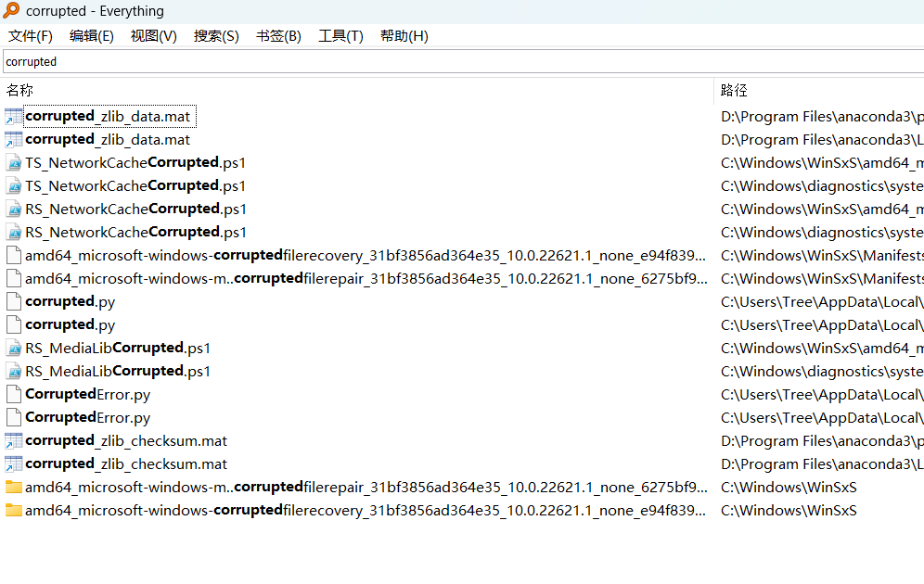Click icon of TS_NetworkCacheCorrupted.ps1 in Windows\diagnostics
The image size is (924, 584).
14,186
